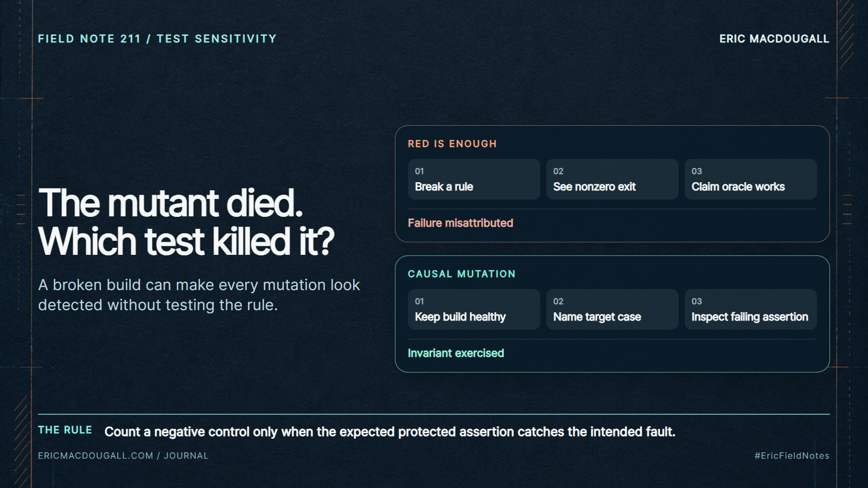This screenshot has height=488, width=868.
Task: Click the ERIC MACDOUGALL author name
Action: click(774, 39)
